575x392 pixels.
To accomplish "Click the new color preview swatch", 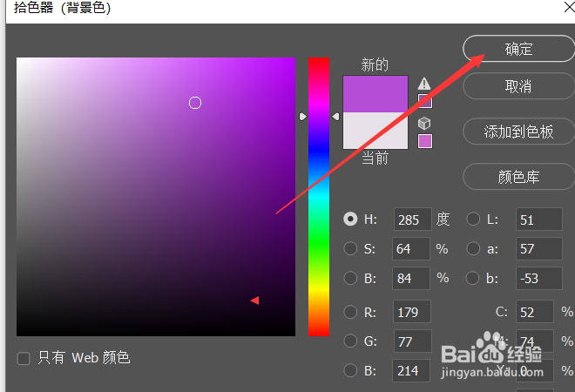I will coord(375,94).
